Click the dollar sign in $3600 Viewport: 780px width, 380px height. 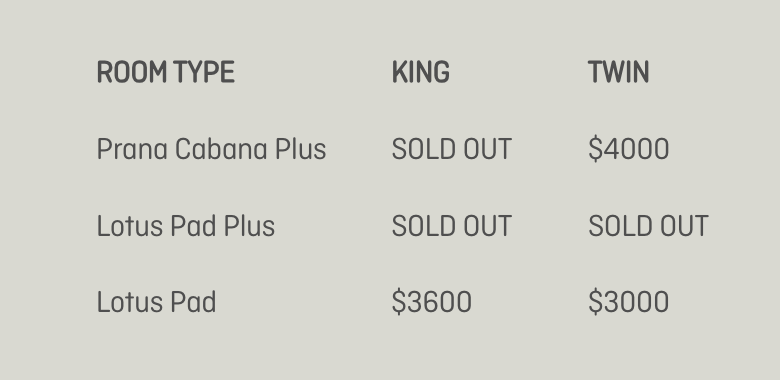click(x=399, y=302)
